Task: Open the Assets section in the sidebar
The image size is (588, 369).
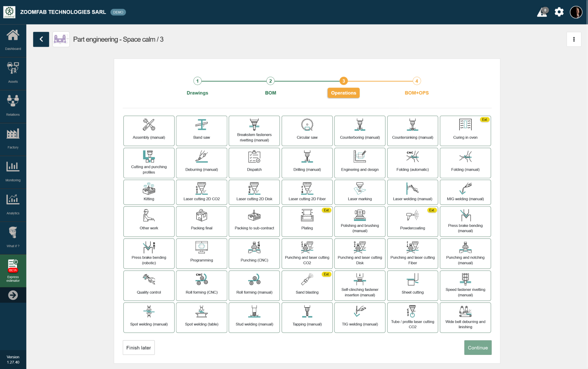Action: 13,73
